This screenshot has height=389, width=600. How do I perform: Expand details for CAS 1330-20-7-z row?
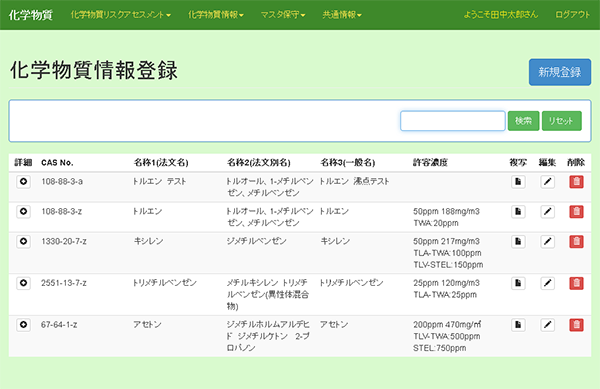(x=23, y=241)
